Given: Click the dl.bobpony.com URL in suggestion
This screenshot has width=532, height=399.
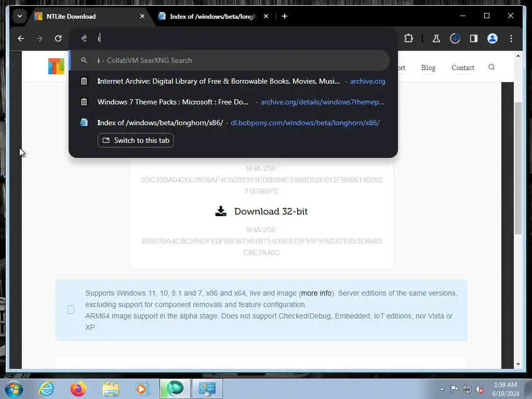Looking at the screenshot, I should tap(305, 123).
